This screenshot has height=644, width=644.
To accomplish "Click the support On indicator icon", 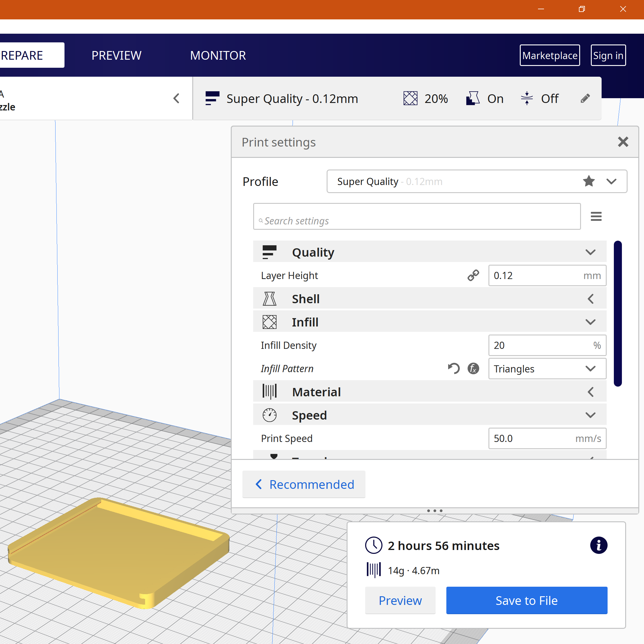I will 473,98.
